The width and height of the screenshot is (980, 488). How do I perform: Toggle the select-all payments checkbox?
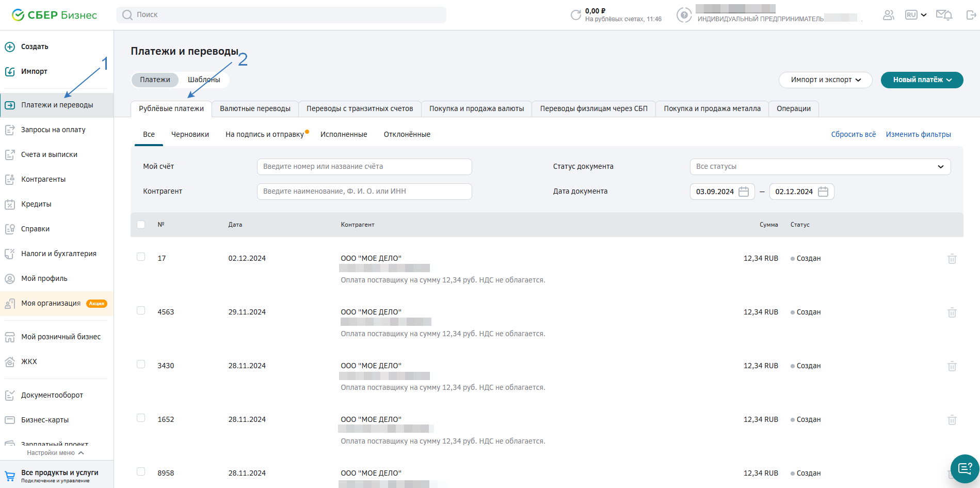pyautogui.click(x=141, y=225)
